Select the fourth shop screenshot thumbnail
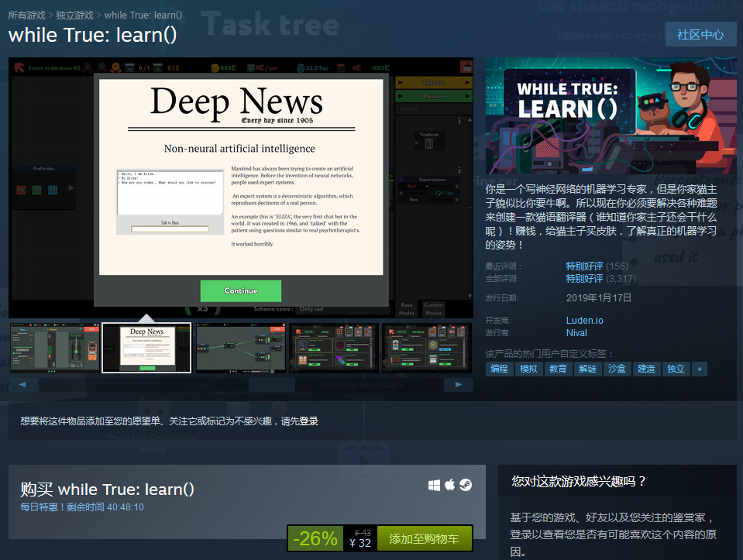Image resolution: width=743 pixels, height=560 pixels. (x=334, y=348)
